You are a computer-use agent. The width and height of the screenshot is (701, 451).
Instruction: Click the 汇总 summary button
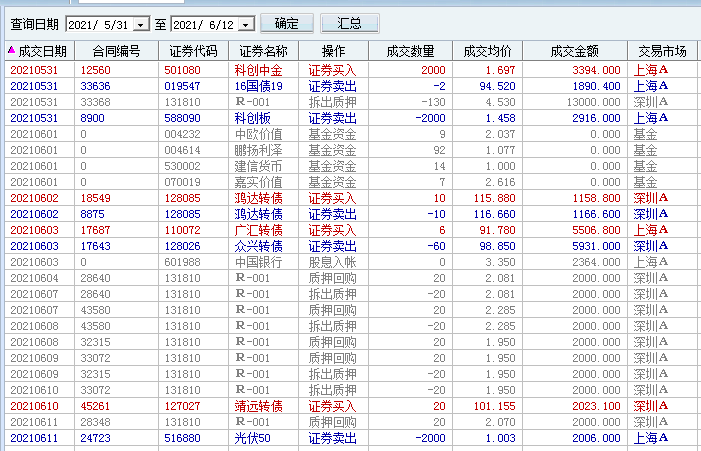pos(349,23)
